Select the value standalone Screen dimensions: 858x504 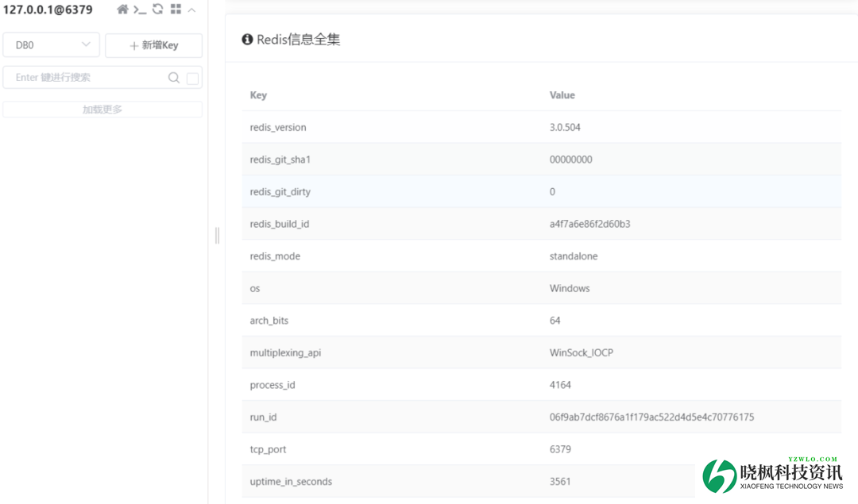coord(574,256)
